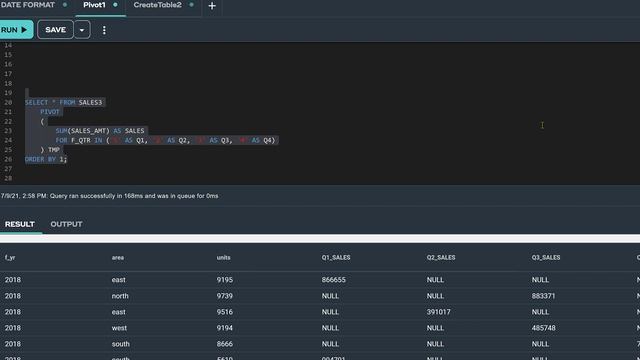Click the query success status message

(x=109, y=196)
